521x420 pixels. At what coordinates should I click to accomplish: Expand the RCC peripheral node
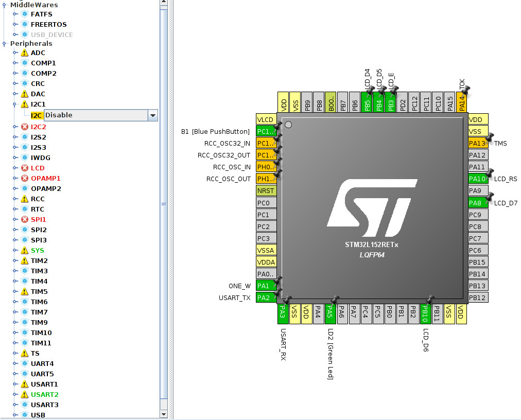point(15,199)
